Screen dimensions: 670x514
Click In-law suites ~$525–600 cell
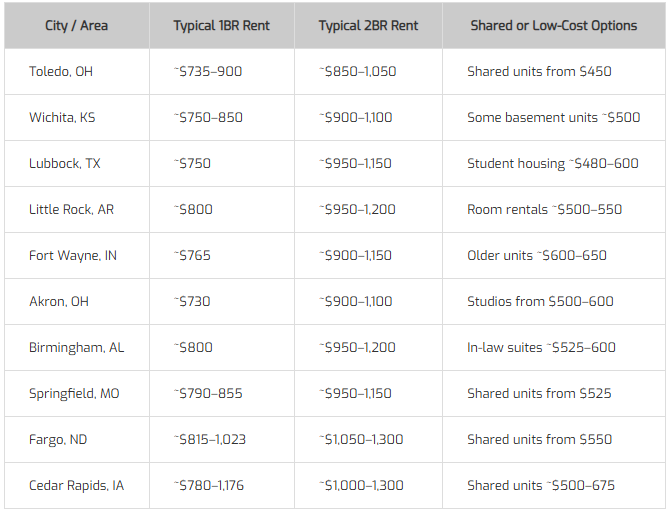click(541, 347)
